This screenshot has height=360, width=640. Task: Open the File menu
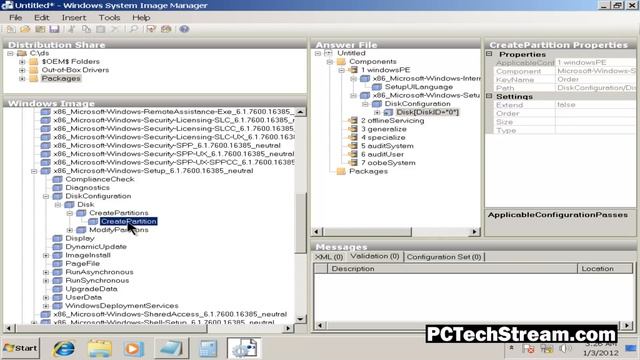[16, 18]
